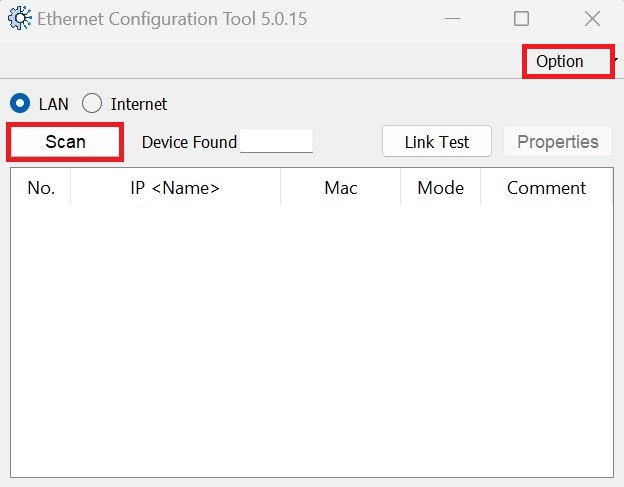
Task: Focus the Device Found count field
Action: tap(276, 141)
